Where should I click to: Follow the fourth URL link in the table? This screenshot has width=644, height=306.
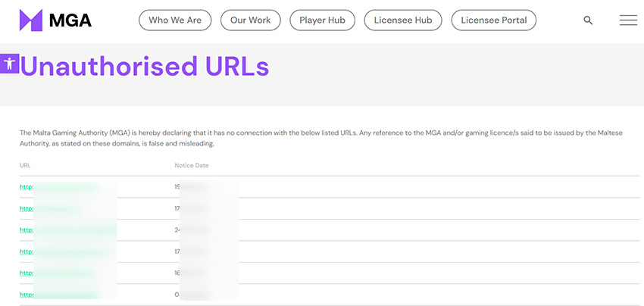(x=59, y=251)
